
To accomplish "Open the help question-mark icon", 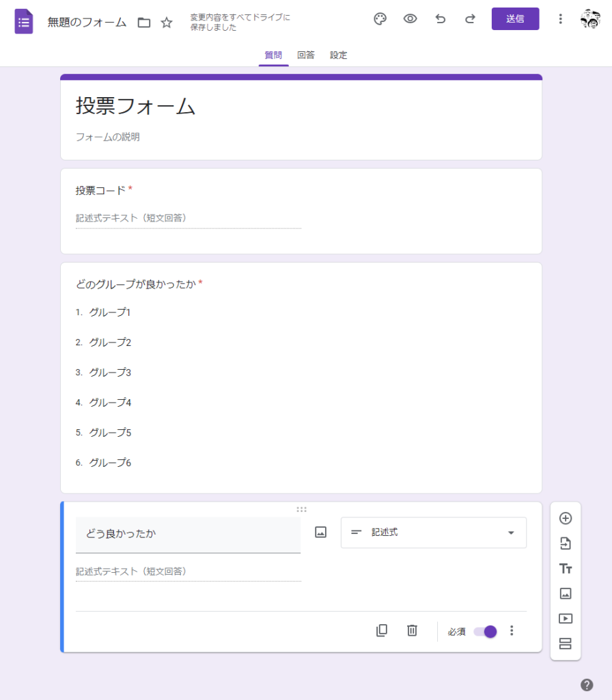I will coord(587,685).
